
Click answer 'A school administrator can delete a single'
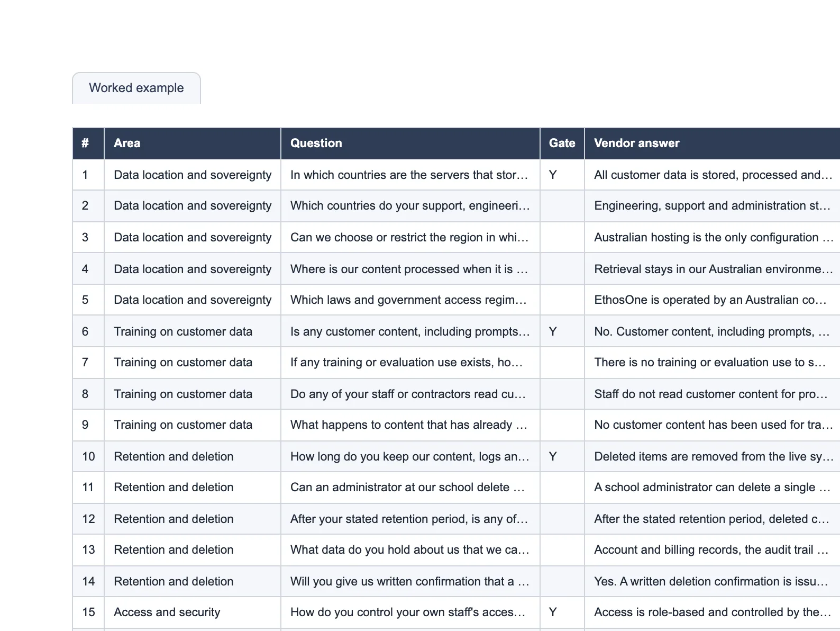tap(713, 488)
